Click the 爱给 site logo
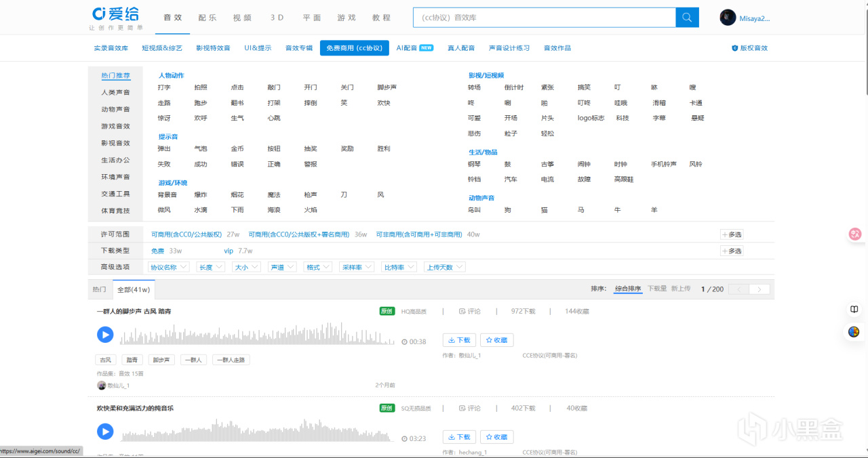Screen dimensions: 868x458 (117, 19)
